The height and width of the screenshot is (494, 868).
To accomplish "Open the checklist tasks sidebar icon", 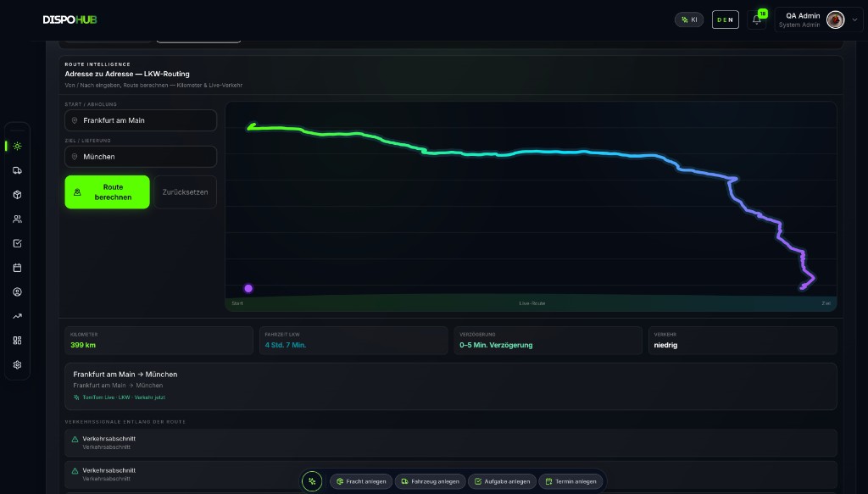I will tap(17, 243).
